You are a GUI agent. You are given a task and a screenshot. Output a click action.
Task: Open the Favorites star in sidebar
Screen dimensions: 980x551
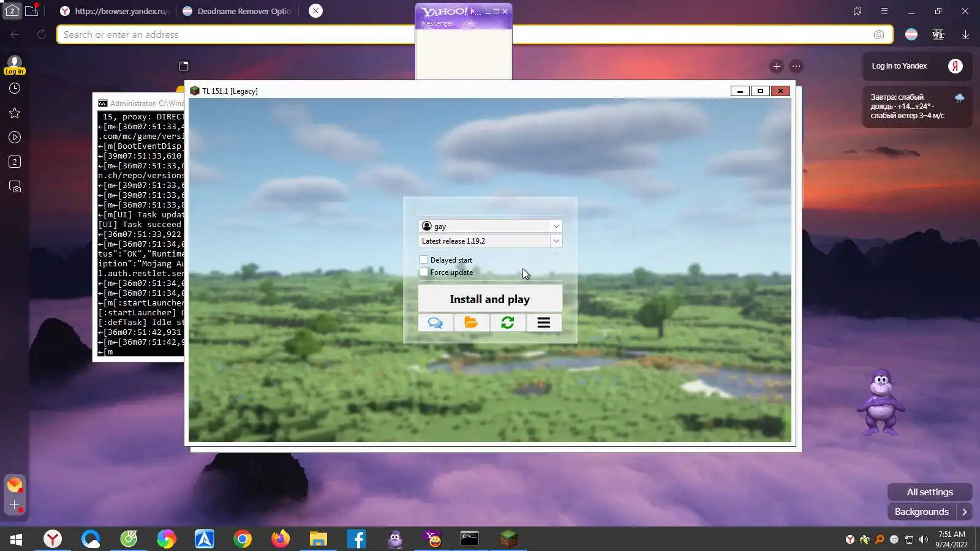pos(15,113)
